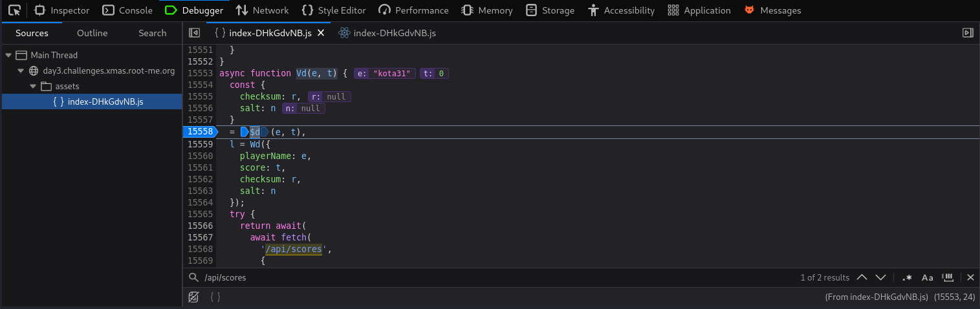Screen dimensions: 980x309
Task: Collapse the Main Thread tree node
Action: (x=8, y=55)
